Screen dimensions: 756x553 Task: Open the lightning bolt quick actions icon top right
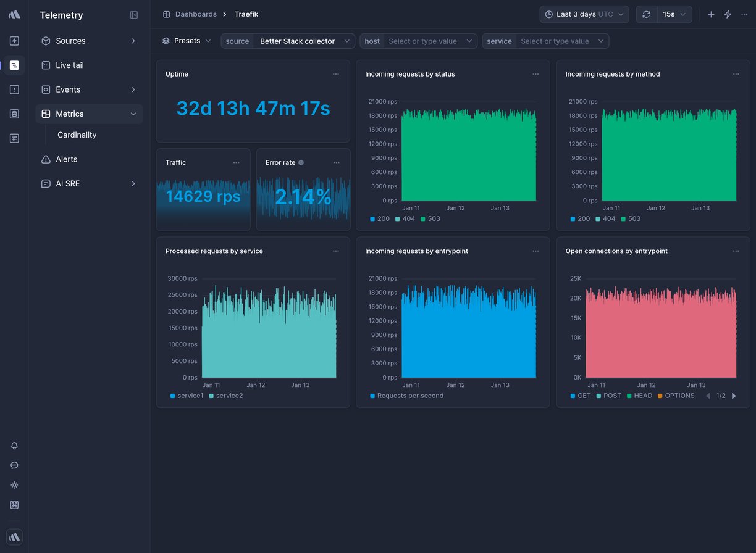coord(728,14)
